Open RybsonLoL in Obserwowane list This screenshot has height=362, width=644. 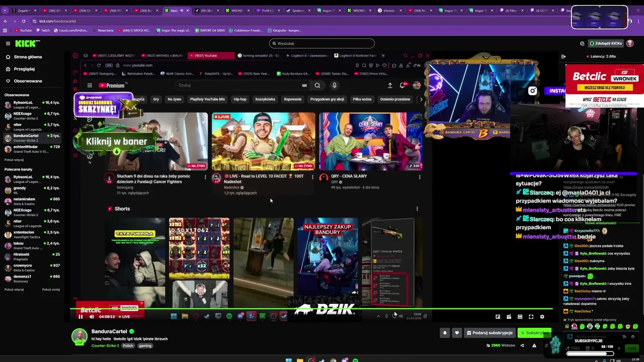tap(32, 105)
